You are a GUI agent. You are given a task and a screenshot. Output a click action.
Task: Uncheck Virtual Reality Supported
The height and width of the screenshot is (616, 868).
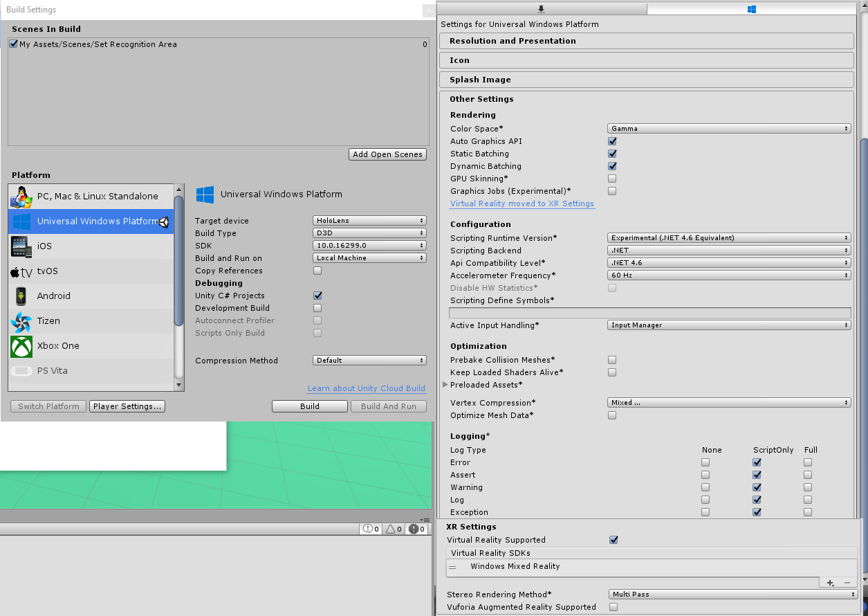pos(613,540)
